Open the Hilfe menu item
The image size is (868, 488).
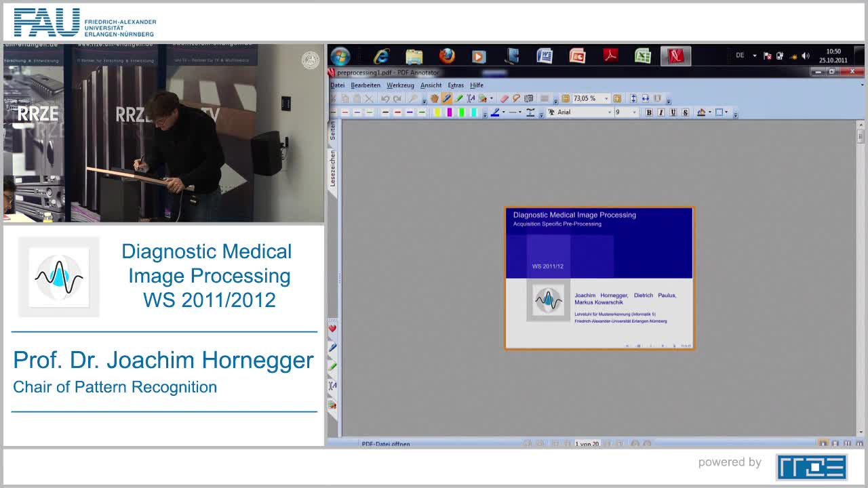(x=477, y=85)
